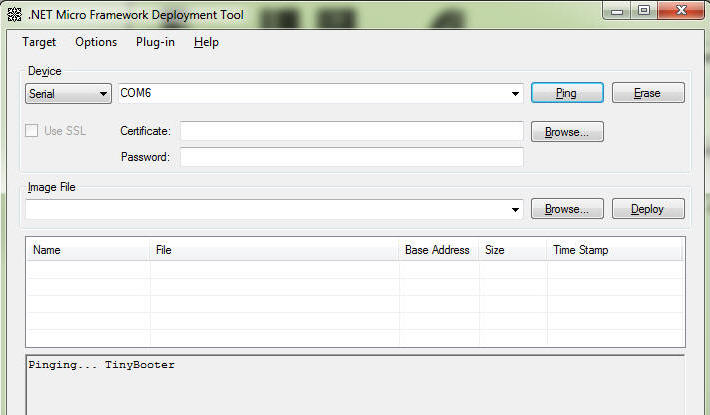Open the Options menu
The height and width of the screenshot is (415, 710).
pyautogui.click(x=96, y=42)
